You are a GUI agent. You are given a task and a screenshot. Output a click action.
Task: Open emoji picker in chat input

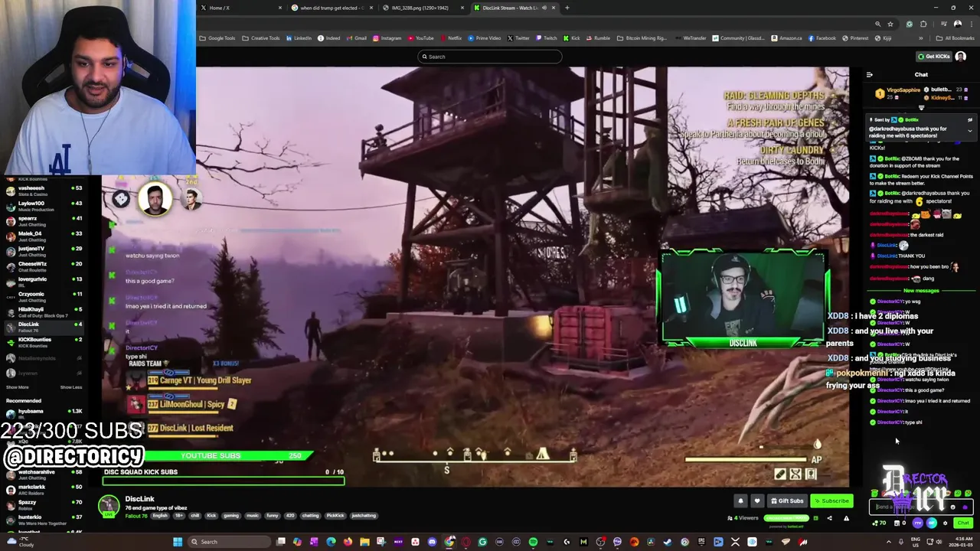tap(952, 507)
